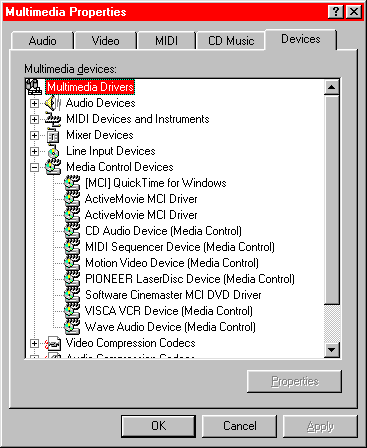The image size is (367, 448).
Task: Select second ActiveMovie MCI Driver entry
Action: tap(141, 215)
